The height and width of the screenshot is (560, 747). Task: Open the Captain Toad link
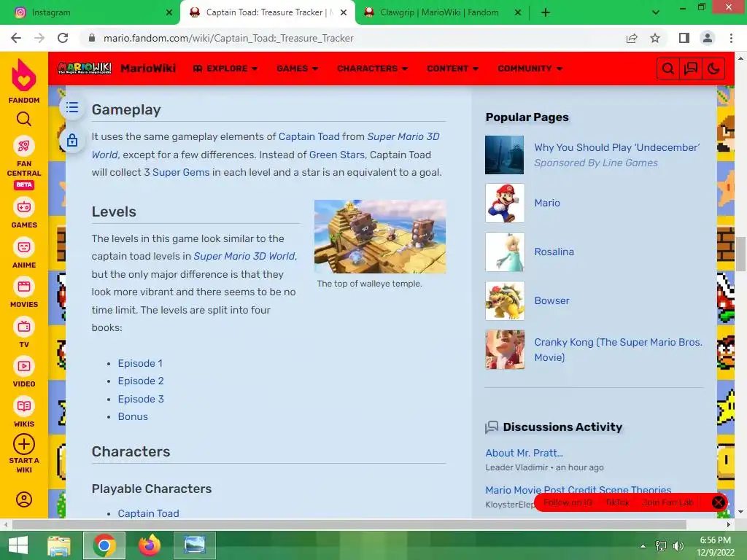coord(309,136)
